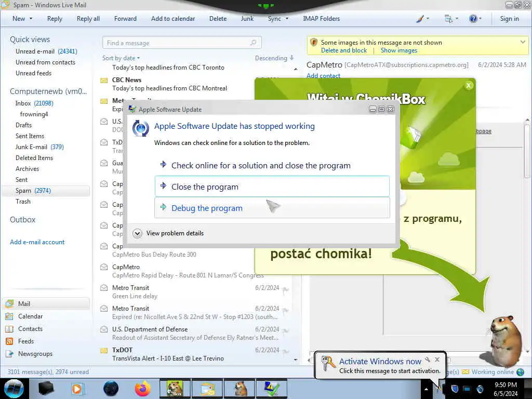Image resolution: width=532 pixels, height=399 pixels.
Task: Click the message list scrollbar down arrow
Action: click(x=296, y=360)
